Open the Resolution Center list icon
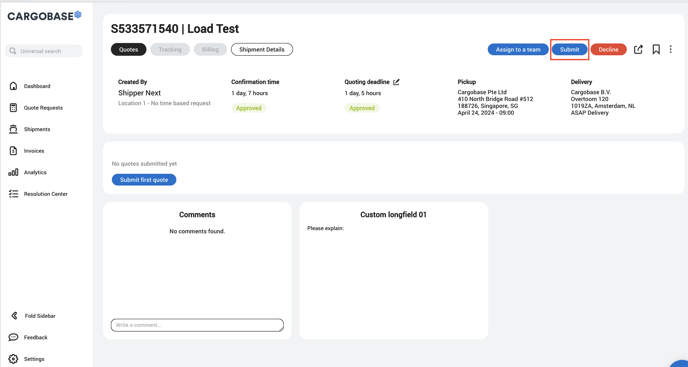 tap(14, 194)
